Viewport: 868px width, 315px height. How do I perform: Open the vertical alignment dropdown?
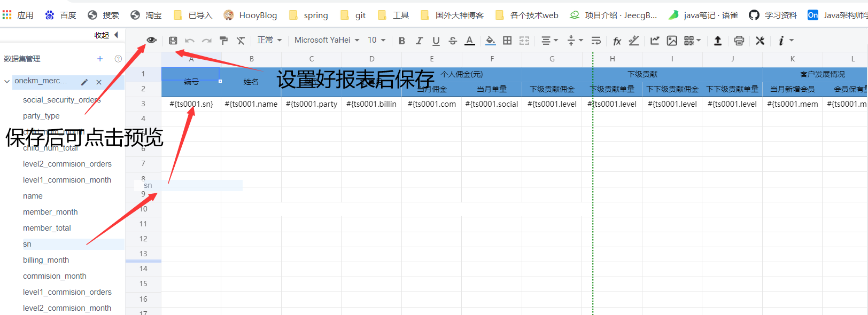coord(575,41)
